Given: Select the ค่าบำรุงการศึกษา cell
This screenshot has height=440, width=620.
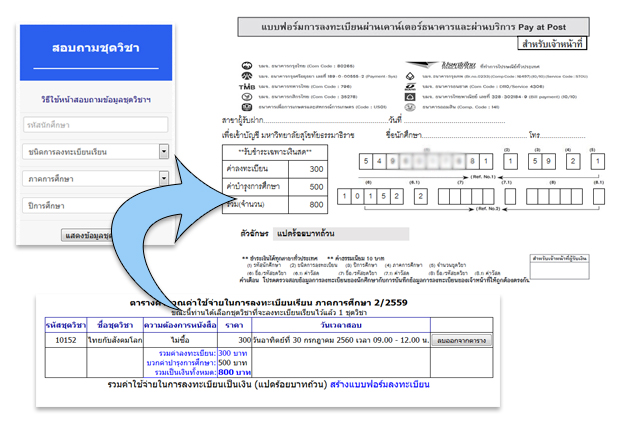Looking at the screenshot, I should pyautogui.click(x=255, y=187).
